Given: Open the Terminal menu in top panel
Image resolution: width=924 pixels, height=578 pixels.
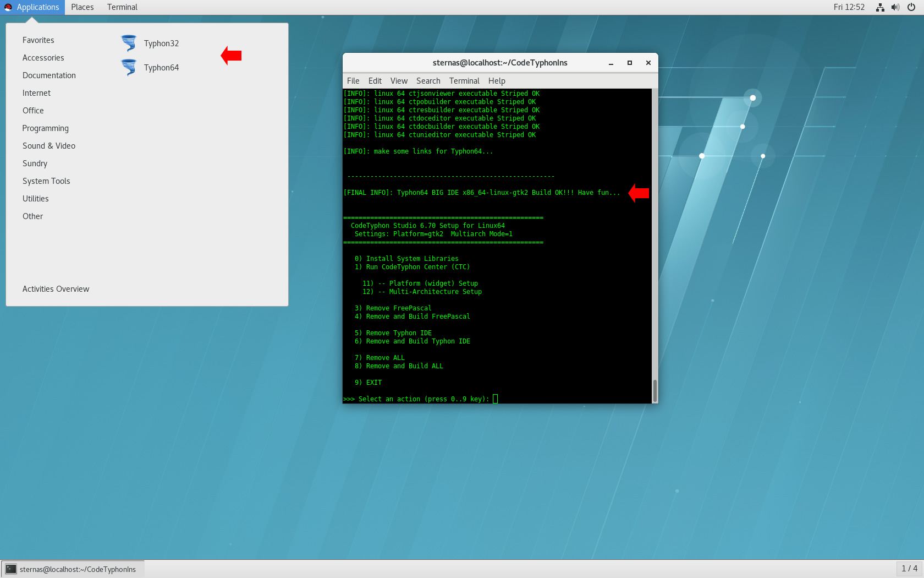Looking at the screenshot, I should coord(122,7).
